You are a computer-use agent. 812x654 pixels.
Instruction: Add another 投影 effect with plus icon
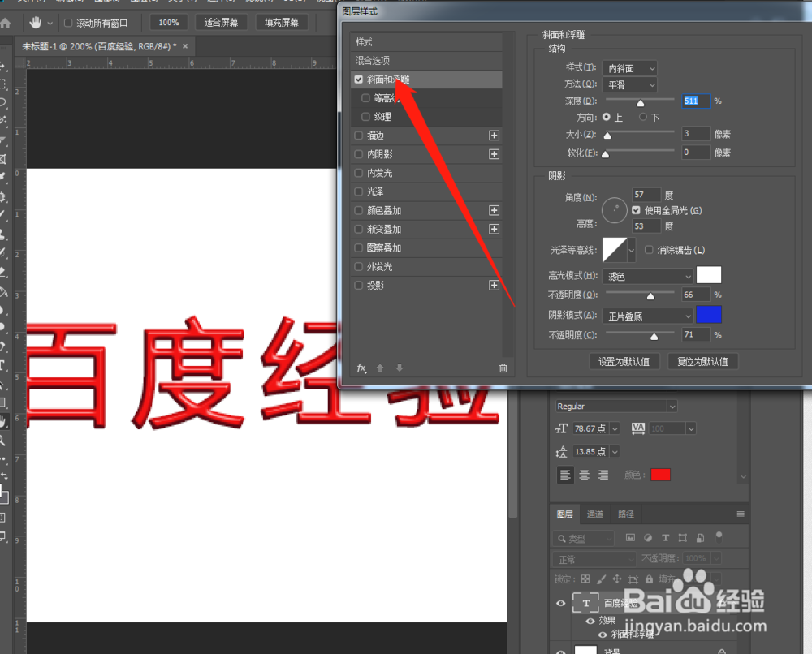494,286
